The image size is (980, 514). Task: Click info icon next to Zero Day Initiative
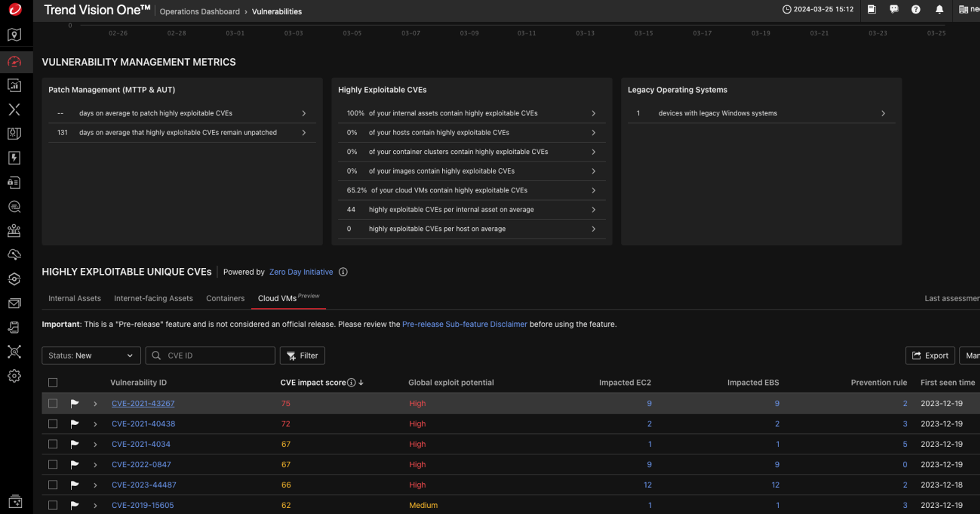click(343, 272)
